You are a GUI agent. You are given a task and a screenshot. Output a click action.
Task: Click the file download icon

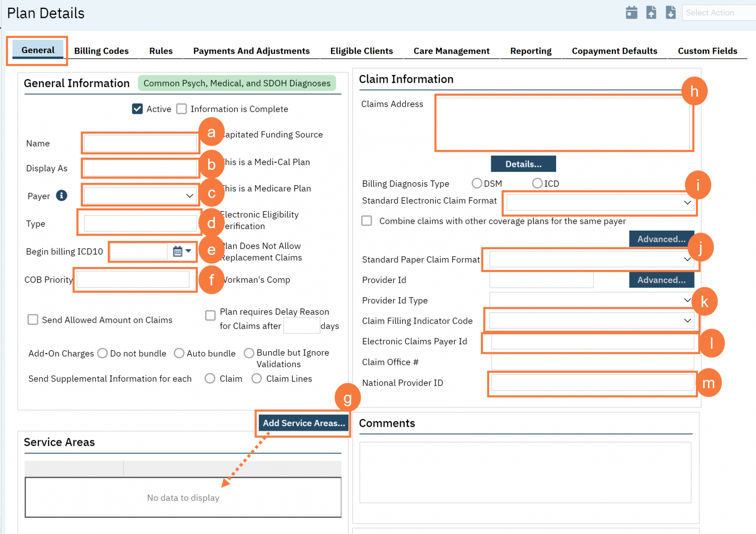click(x=670, y=12)
